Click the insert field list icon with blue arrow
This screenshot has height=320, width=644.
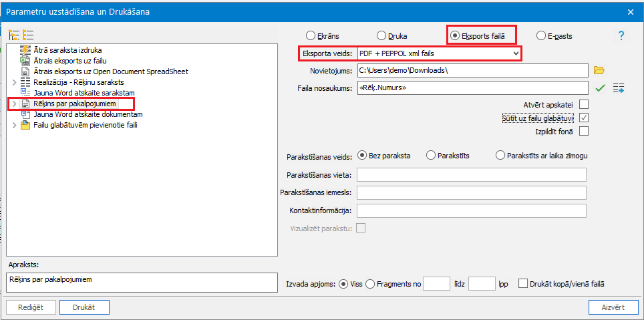(618, 88)
